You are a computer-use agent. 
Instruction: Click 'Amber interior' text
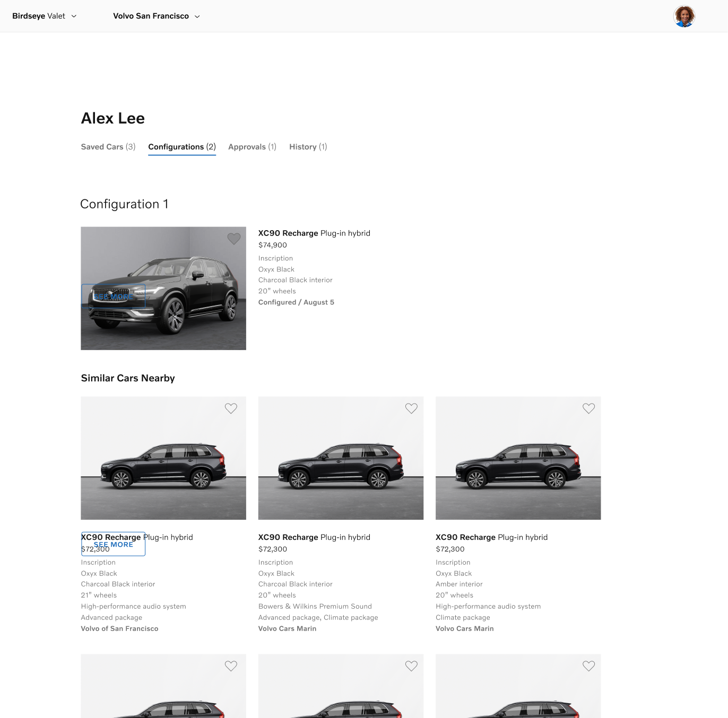[459, 584]
